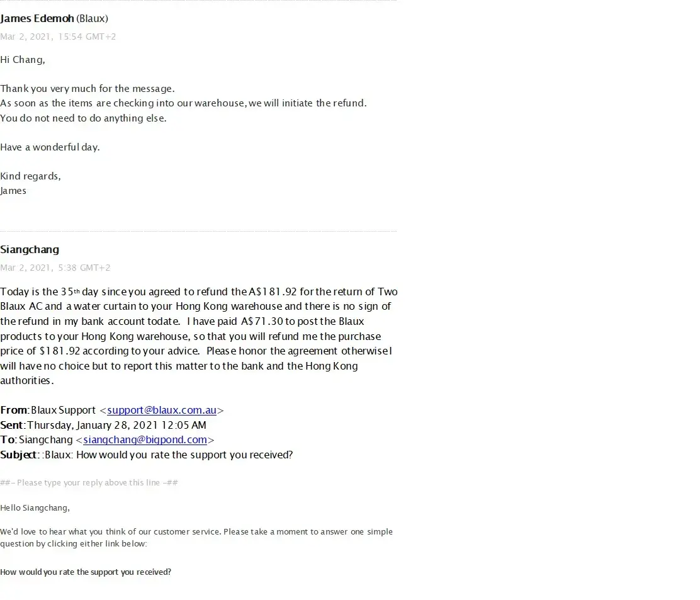Click the 5:38 GMT+2 message timestamp

tap(55, 268)
